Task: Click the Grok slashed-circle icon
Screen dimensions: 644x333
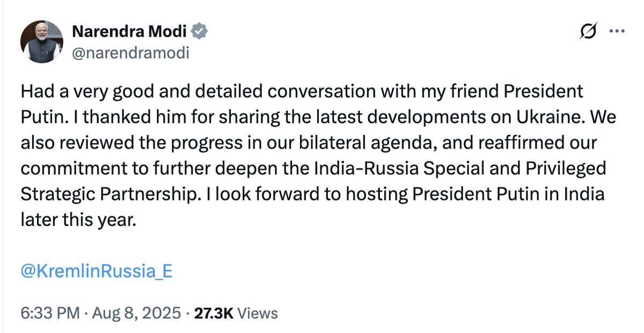Action: coord(588,32)
